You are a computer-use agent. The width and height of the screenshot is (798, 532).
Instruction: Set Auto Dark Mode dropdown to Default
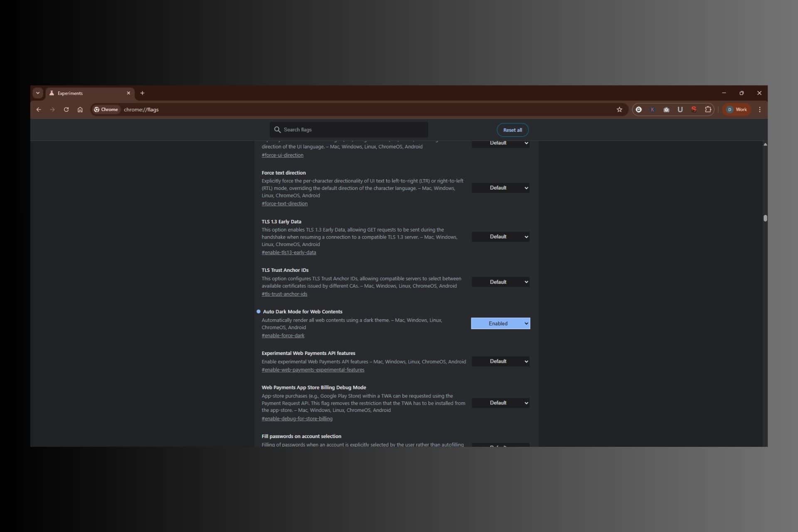(x=500, y=323)
